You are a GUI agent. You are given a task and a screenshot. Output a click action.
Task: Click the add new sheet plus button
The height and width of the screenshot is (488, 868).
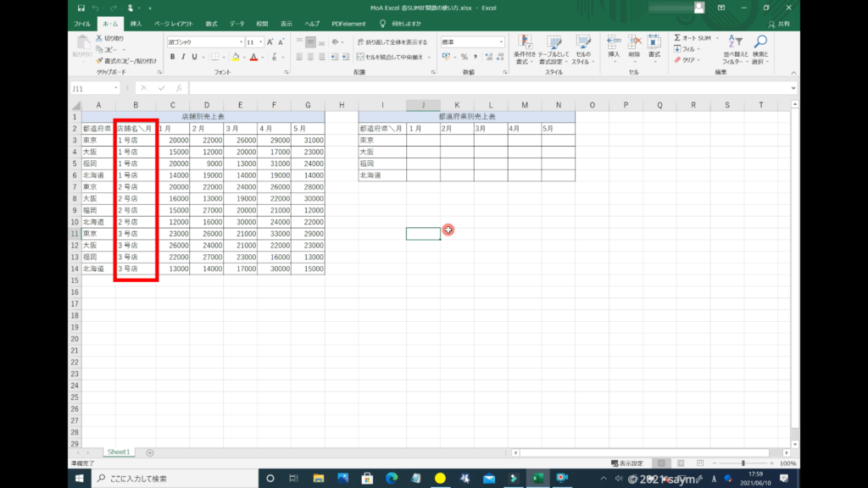(150, 452)
